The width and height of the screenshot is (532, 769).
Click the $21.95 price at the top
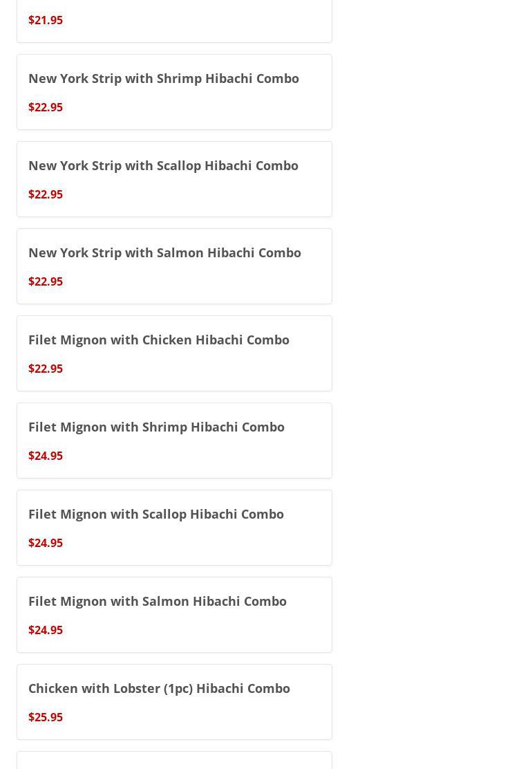point(46,20)
